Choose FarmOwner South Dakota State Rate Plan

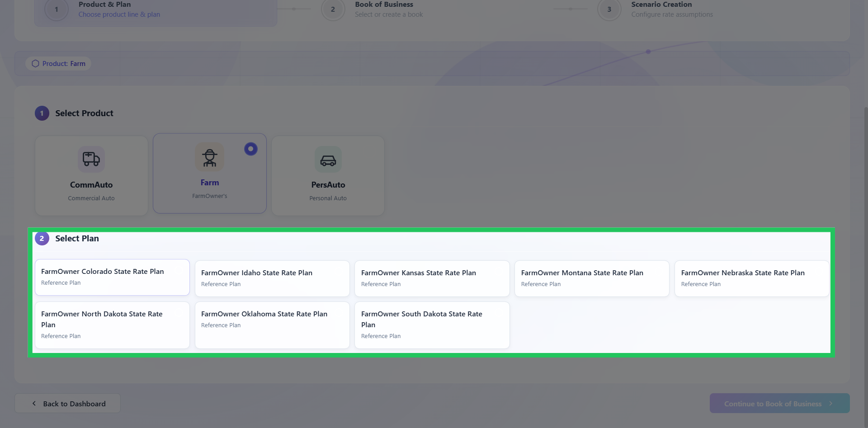click(x=432, y=325)
